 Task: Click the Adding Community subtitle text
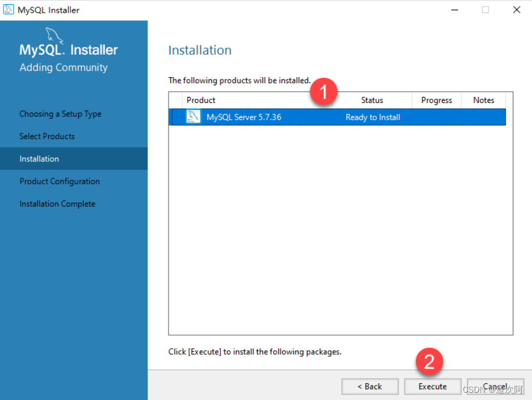coord(63,67)
